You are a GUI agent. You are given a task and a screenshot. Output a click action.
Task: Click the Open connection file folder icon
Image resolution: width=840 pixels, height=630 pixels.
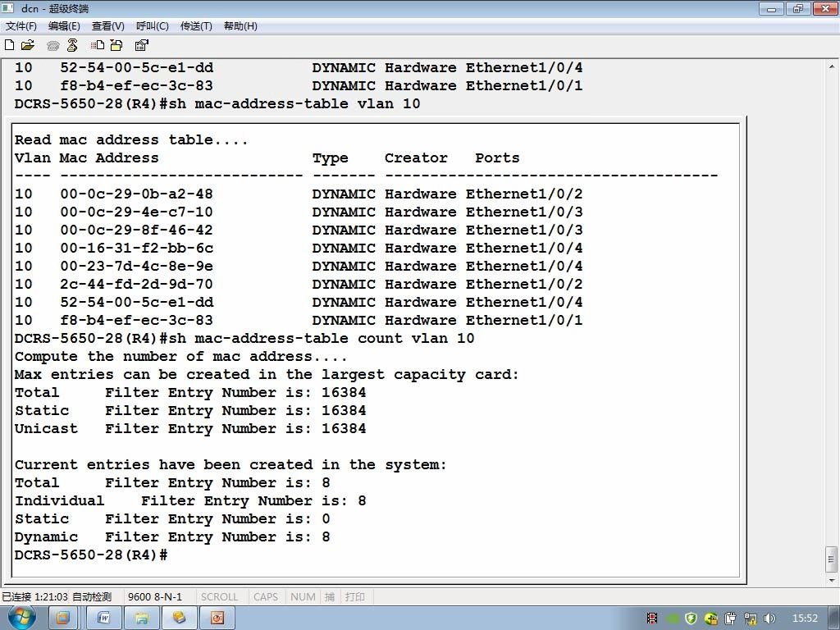click(27, 46)
